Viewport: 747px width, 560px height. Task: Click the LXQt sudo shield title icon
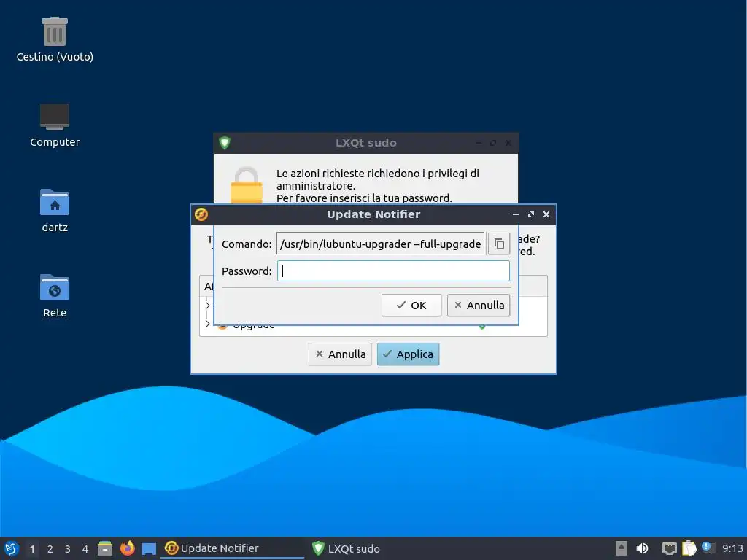click(225, 142)
